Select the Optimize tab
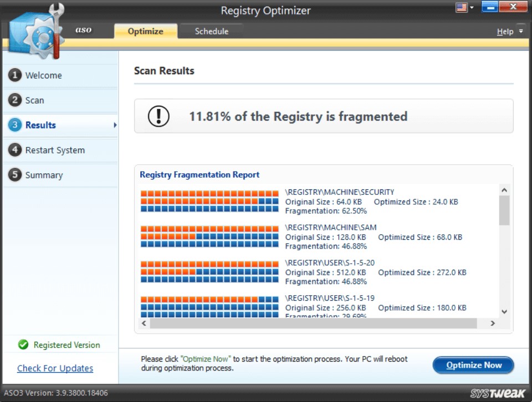 pos(145,31)
